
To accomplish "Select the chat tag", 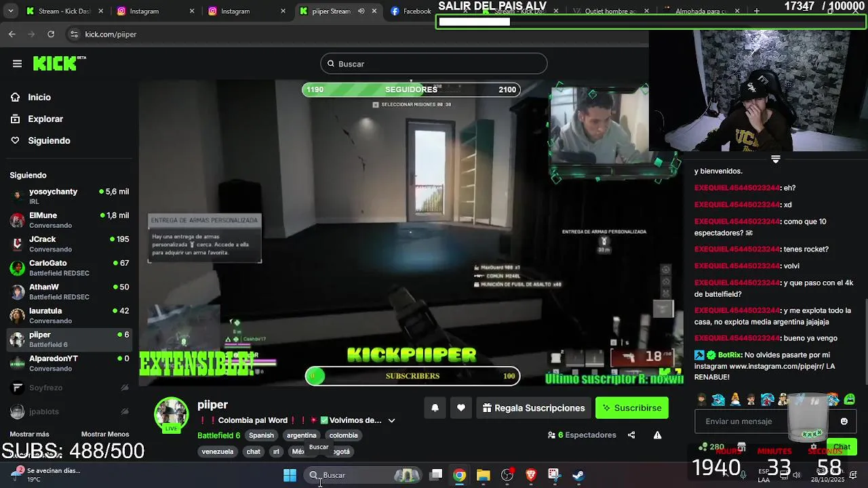I will (253, 451).
